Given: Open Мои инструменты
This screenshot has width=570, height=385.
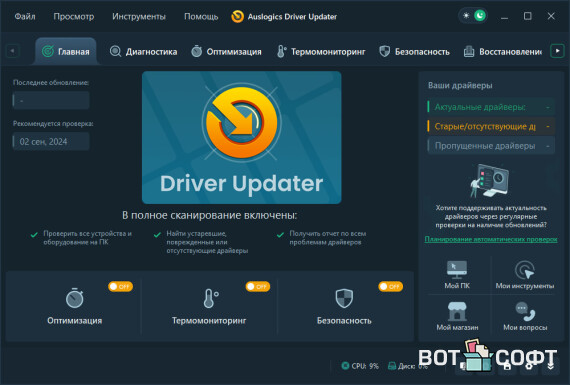Looking at the screenshot, I should pos(525,275).
